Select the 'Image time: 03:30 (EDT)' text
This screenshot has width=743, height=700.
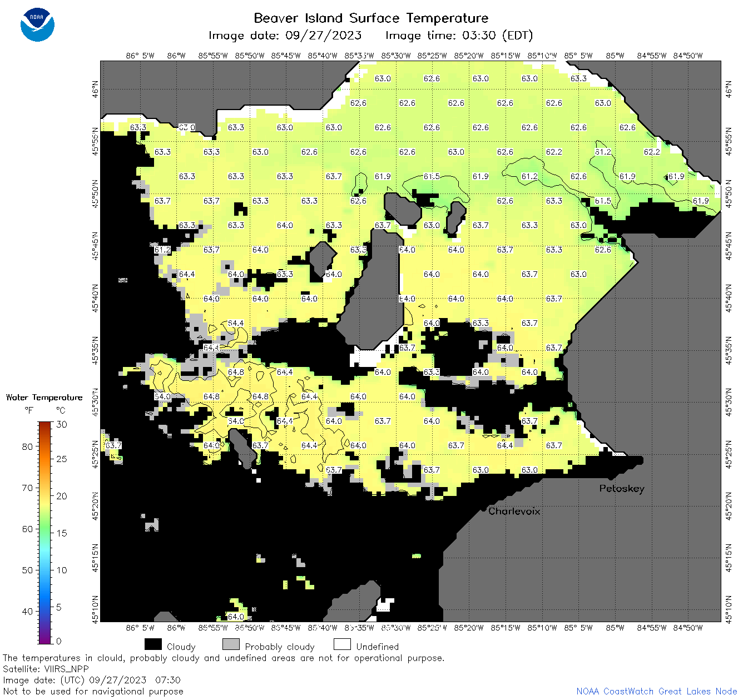pos(459,36)
